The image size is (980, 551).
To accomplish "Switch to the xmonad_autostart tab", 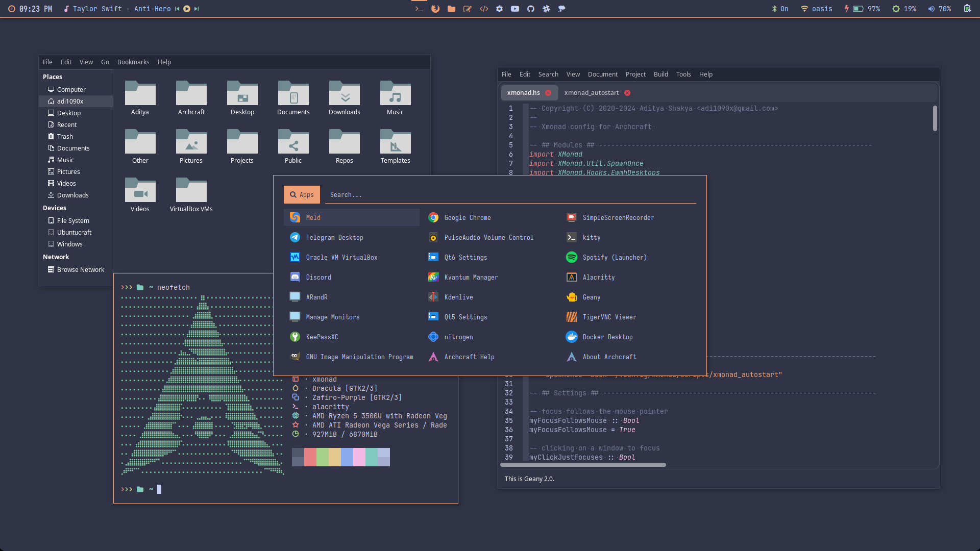I will [591, 92].
